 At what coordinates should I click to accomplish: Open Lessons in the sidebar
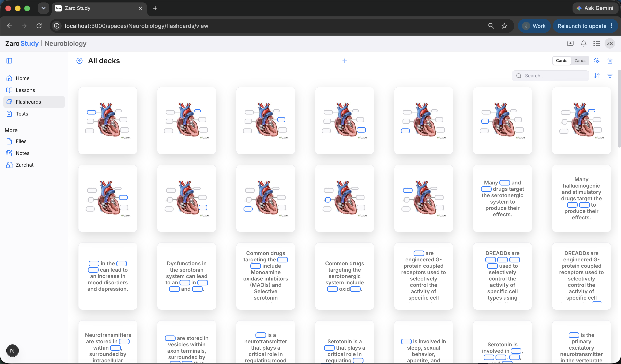click(x=34, y=90)
